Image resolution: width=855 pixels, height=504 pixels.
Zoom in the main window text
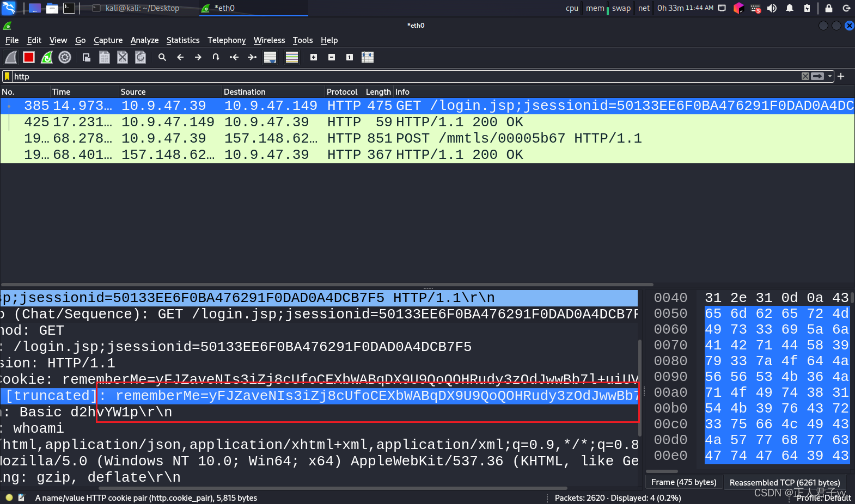(x=314, y=57)
